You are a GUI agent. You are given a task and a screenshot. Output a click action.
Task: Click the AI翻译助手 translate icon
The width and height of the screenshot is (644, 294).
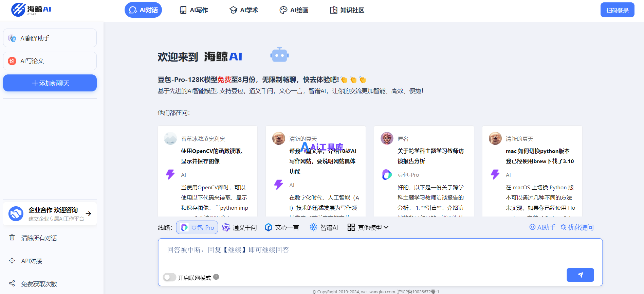pos(12,38)
